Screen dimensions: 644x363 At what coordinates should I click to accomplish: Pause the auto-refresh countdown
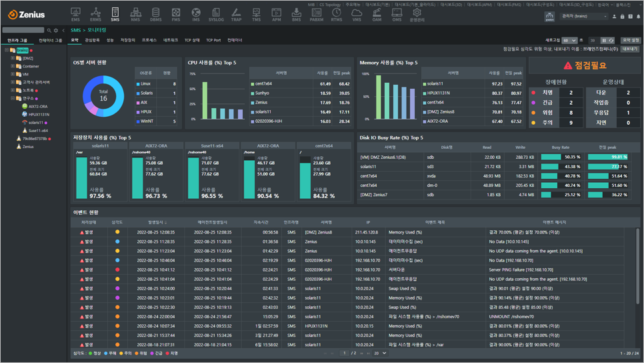[x=604, y=40]
